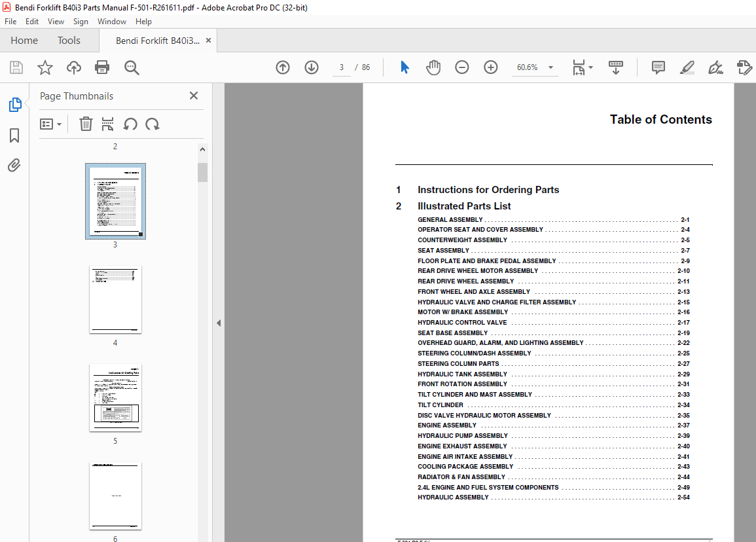
Task: Select the Bendi Forklift B40i3 document tab
Action: (158, 41)
